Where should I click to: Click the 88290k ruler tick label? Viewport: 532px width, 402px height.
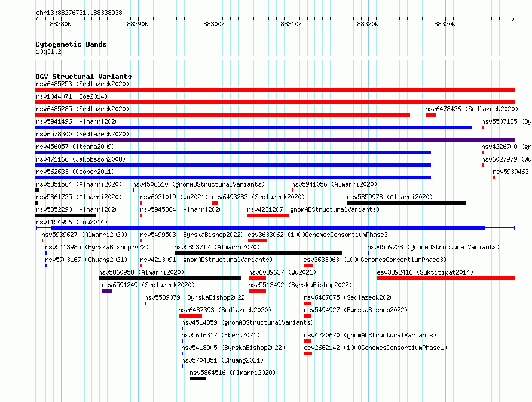pyautogui.click(x=137, y=24)
